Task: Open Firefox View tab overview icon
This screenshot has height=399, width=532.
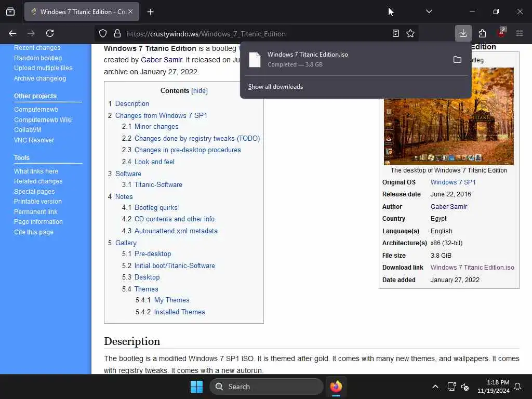Action: [10, 12]
